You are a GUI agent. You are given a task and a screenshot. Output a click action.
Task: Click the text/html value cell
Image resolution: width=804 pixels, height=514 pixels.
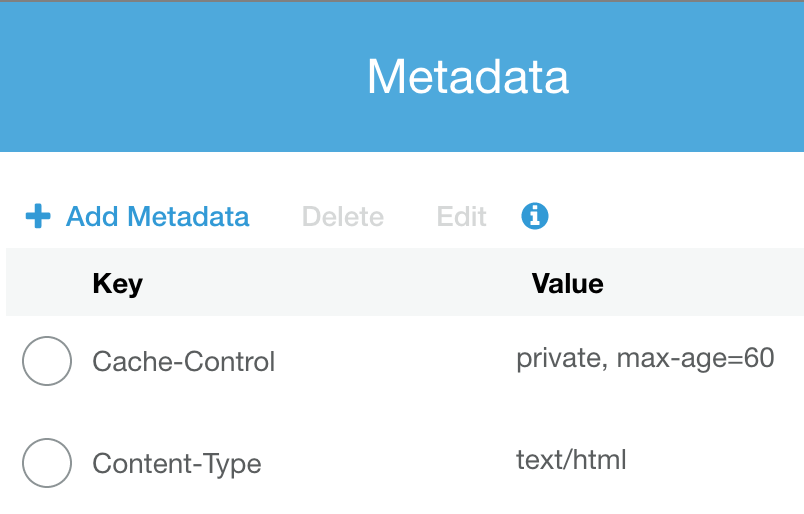click(x=571, y=460)
